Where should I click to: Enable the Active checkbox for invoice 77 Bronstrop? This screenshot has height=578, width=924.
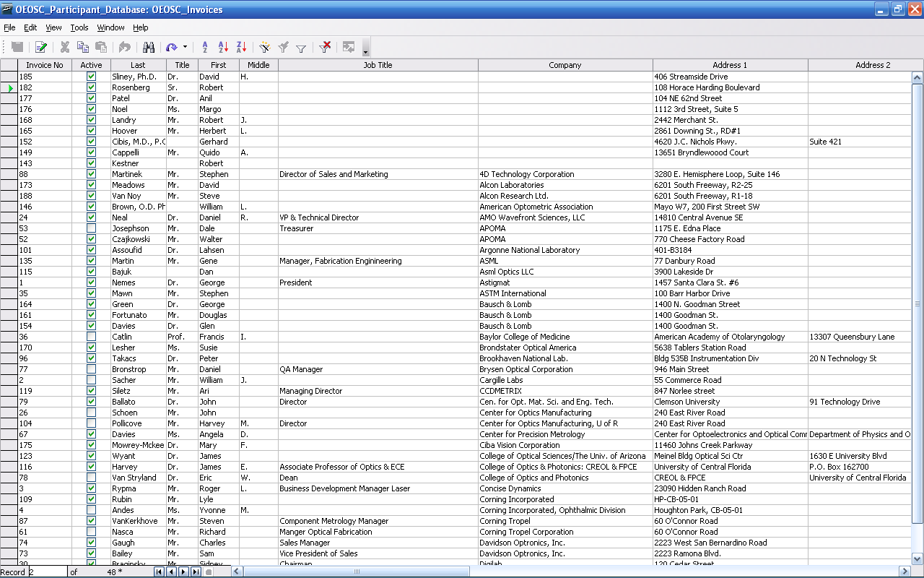point(91,369)
